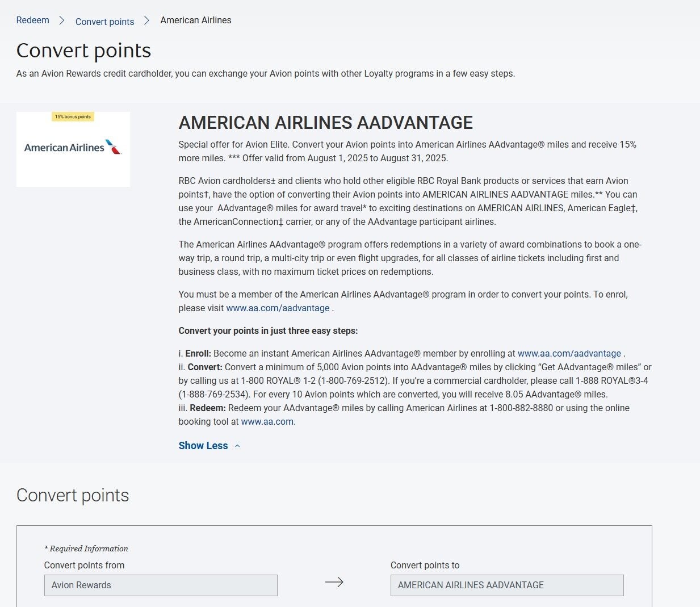Click the chevron right after Redeem breadcrumb
This screenshot has width=700, height=607.
pos(62,20)
